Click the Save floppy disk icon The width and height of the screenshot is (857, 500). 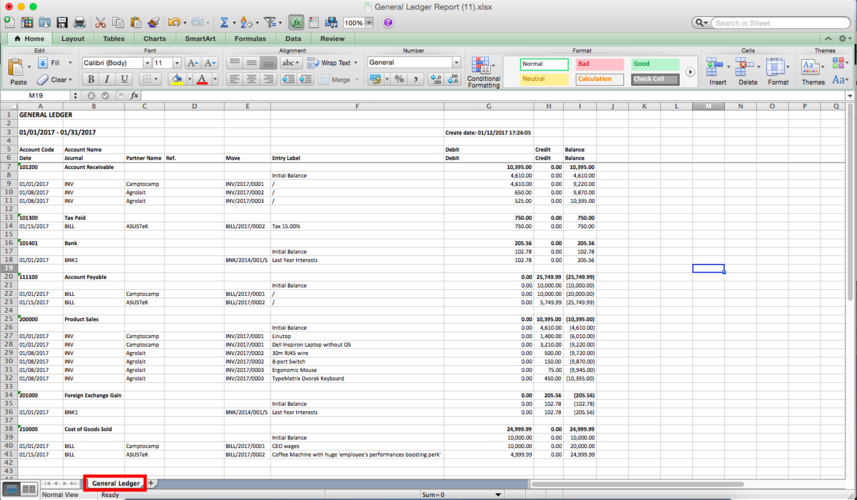[x=62, y=22]
